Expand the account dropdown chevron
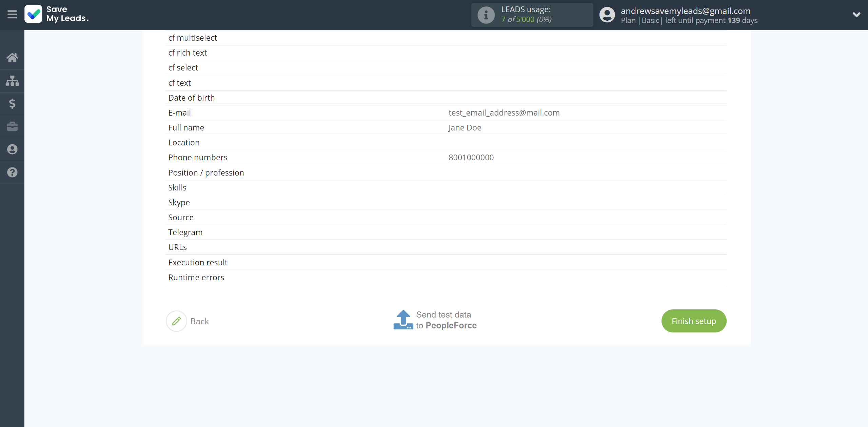The image size is (868, 427). coord(856,15)
